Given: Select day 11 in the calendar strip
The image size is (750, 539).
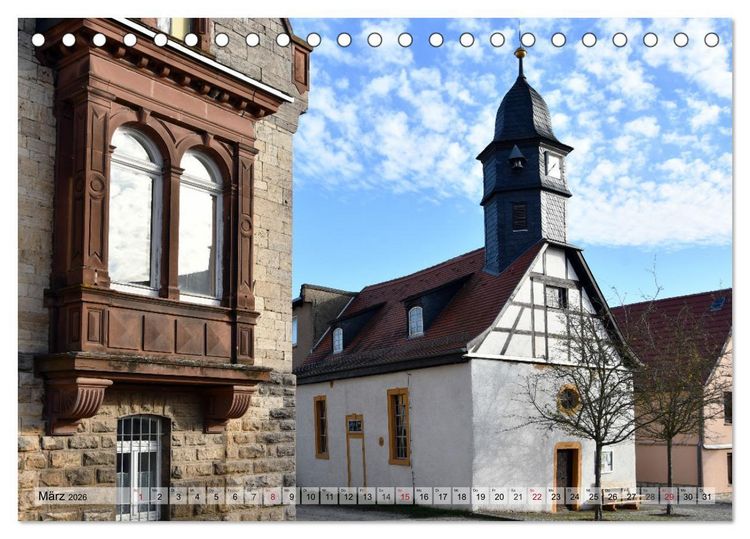Looking at the screenshot, I should (x=329, y=496).
